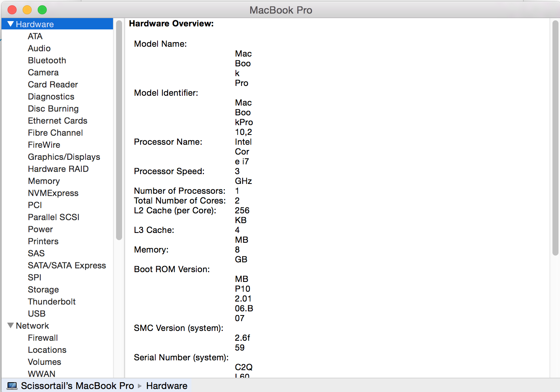Click the Processor Speed label
The image size is (560, 392).
click(x=169, y=171)
